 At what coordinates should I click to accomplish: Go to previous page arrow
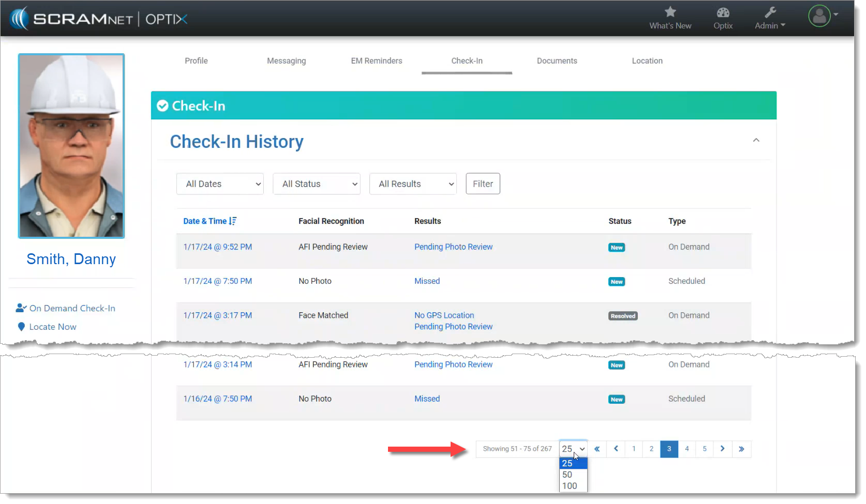point(616,449)
